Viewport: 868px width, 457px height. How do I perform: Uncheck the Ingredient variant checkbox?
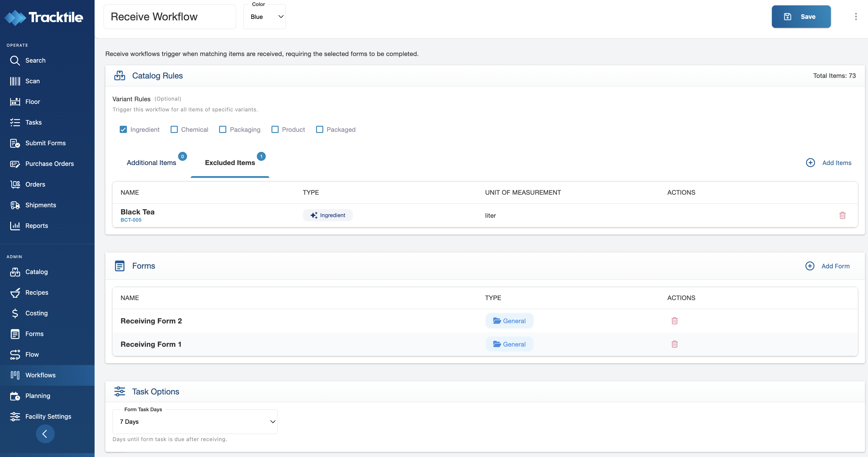(123, 129)
